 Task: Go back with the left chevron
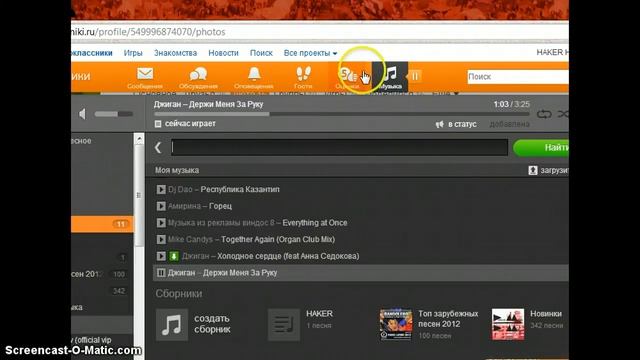pyautogui.click(x=158, y=147)
